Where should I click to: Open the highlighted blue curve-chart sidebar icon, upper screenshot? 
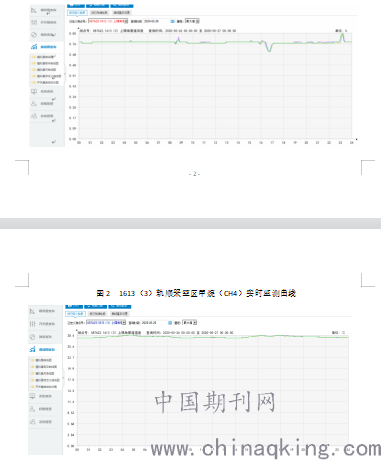pyautogui.click(x=34, y=47)
